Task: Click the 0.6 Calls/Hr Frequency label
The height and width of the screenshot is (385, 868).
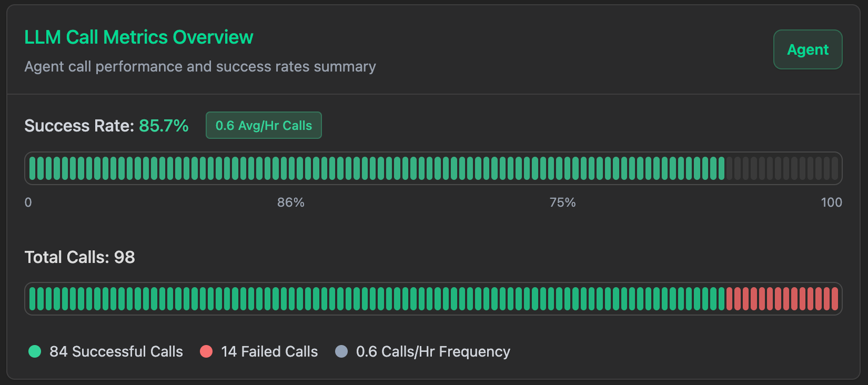Action: [433, 351]
